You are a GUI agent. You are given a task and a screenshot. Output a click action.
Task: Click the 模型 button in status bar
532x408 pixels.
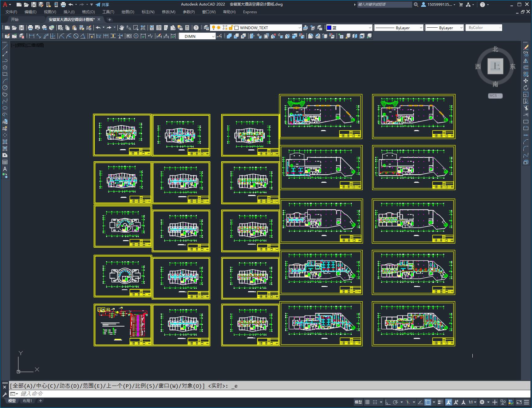pos(358,402)
